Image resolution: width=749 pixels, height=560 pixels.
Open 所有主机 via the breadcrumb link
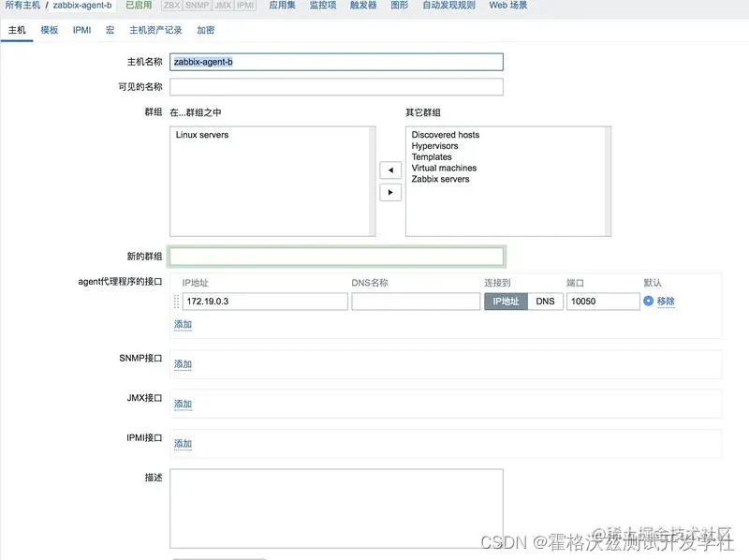[23, 6]
